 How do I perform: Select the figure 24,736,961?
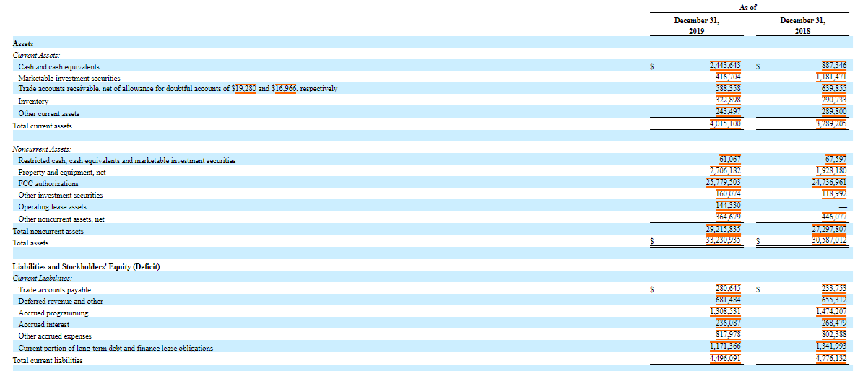pos(829,183)
